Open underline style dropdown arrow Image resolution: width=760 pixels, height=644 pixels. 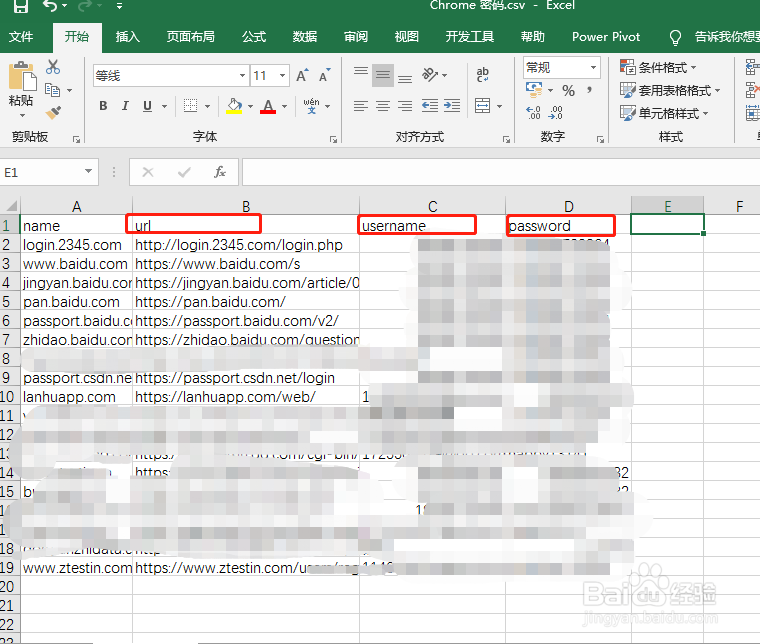coord(164,106)
